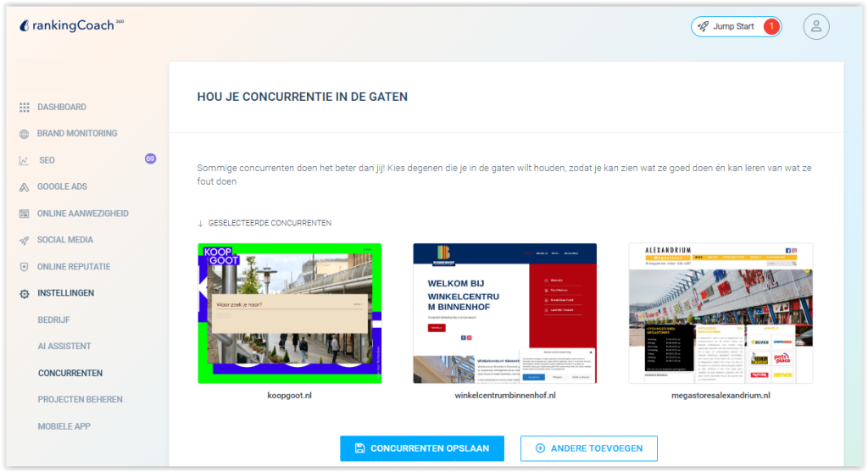
Task: Collapse the Geselecteerde Concurrenten section arrow
Action: click(x=200, y=224)
